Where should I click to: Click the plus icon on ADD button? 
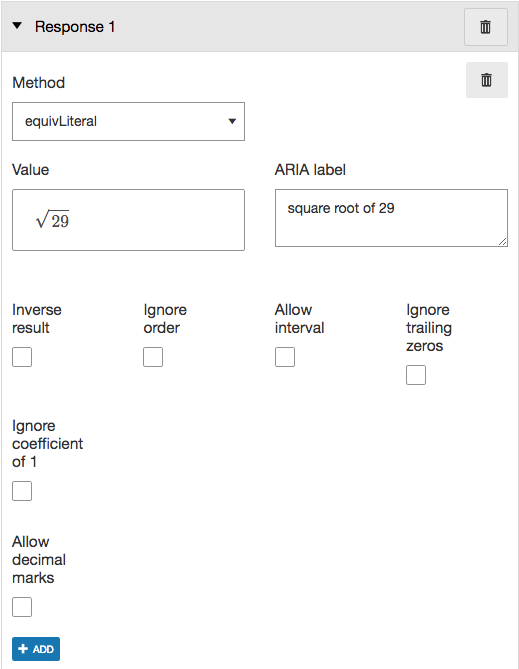pyautogui.click(x=23, y=649)
